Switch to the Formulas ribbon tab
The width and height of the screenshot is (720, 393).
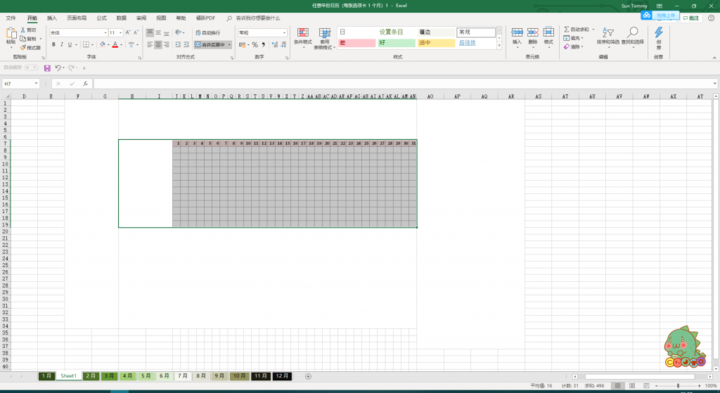[101, 18]
